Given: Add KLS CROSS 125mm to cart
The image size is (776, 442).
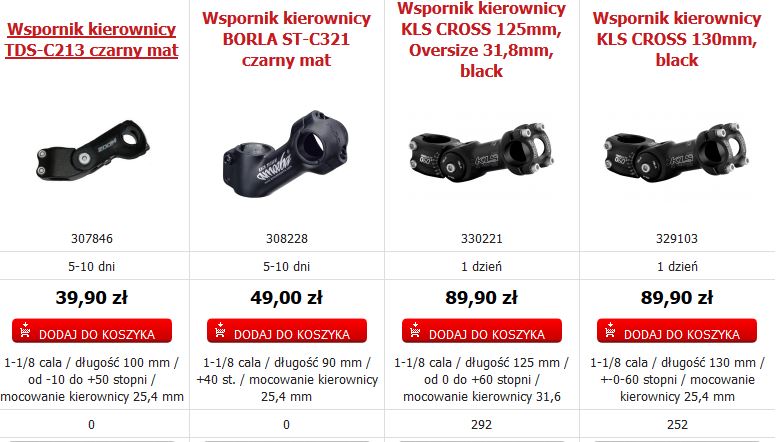Looking at the screenshot, I should click(x=482, y=331).
